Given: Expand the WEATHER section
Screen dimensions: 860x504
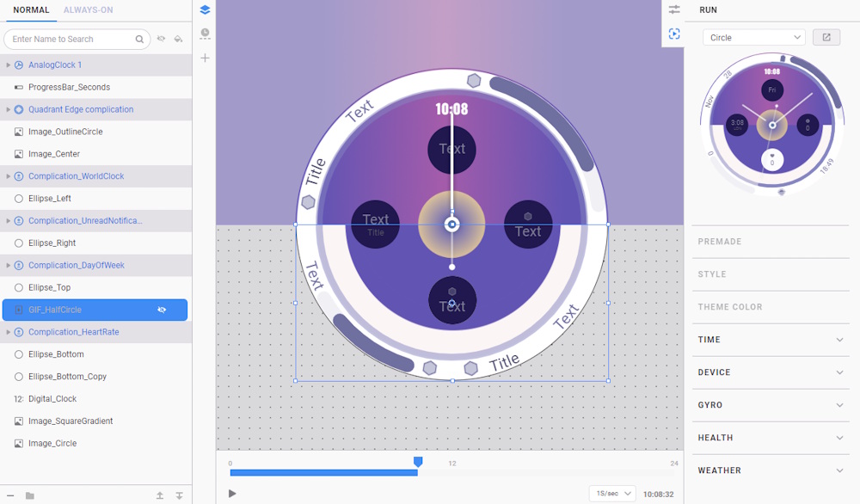Looking at the screenshot, I should 839,470.
